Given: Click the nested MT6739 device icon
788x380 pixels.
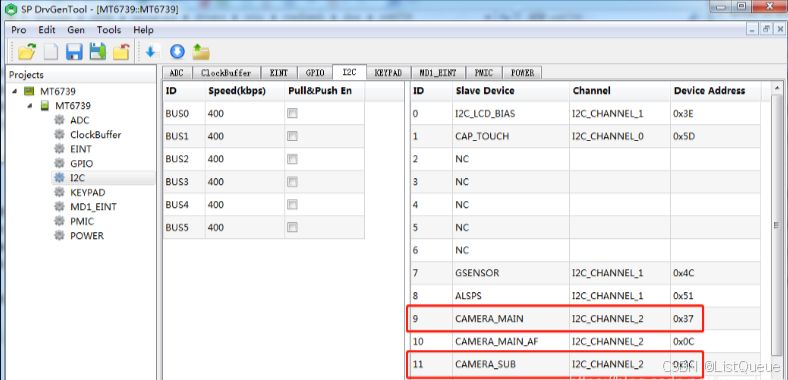Looking at the screenshot, I should pyautogui.click(x=45, y=106).
